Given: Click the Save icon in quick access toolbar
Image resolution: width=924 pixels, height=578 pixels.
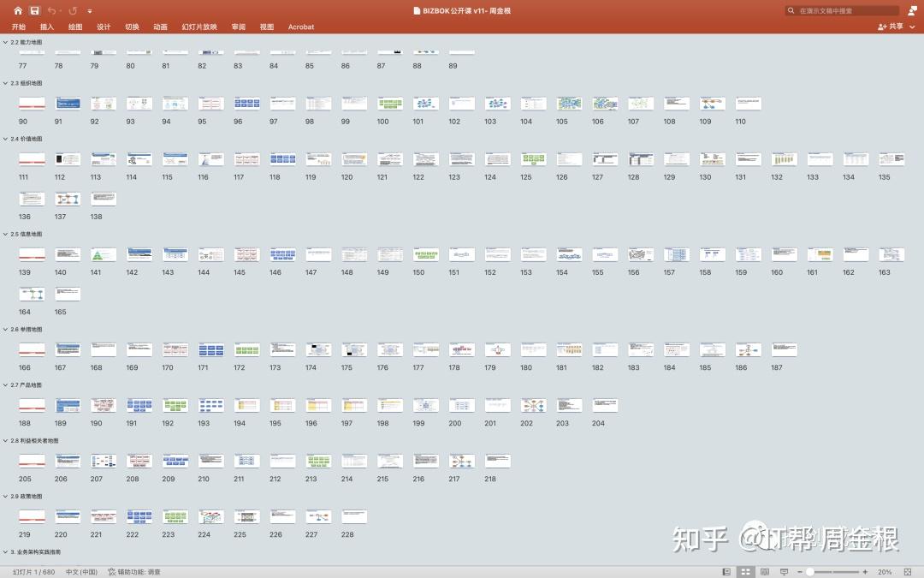Looking at the screenshot, I should pyautogui.click(x=34, y=10).
